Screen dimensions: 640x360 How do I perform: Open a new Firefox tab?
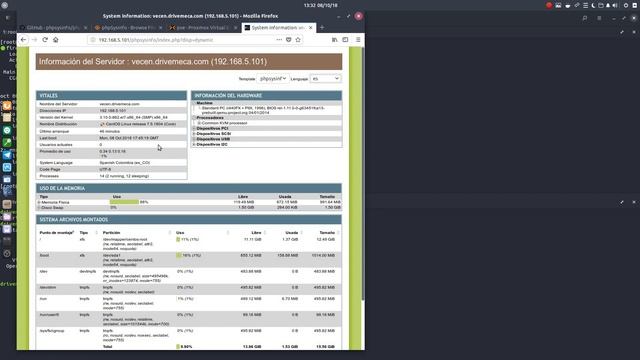coord(322,27)
